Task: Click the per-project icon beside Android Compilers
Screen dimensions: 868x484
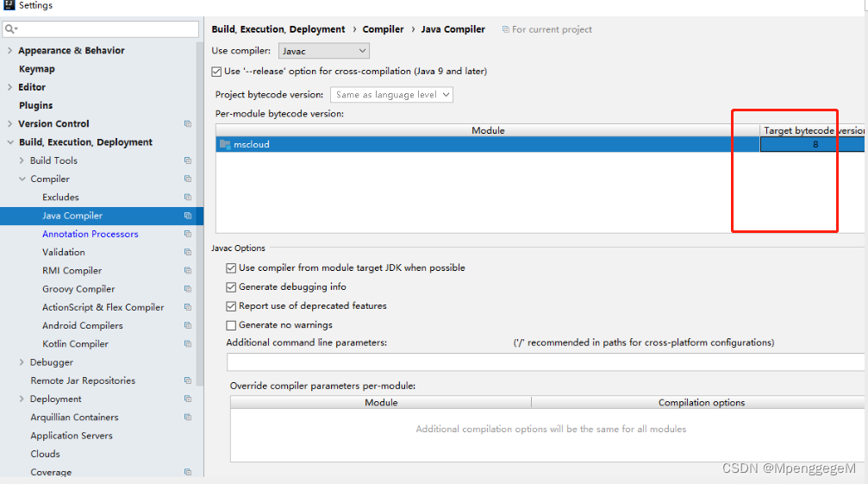Action: [188, 325]
